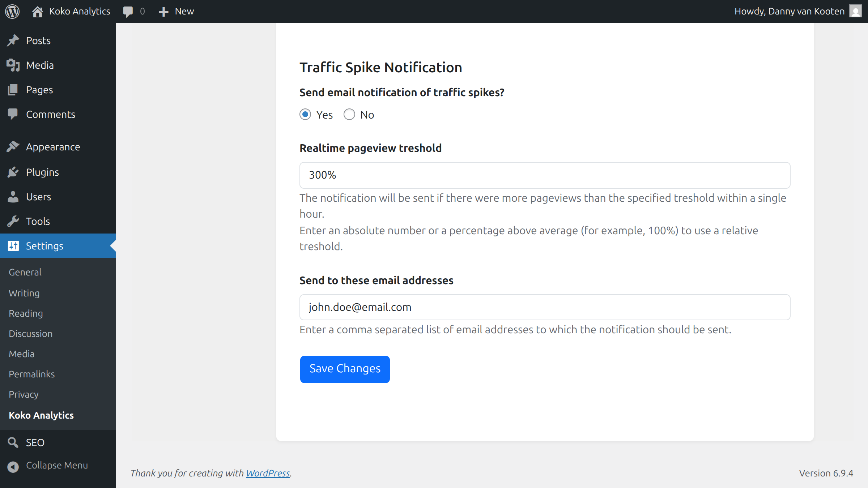The image size is (868, 488).
Task: Click the home icon beside Koko Analytics
Action: click(x=37, y=12)
